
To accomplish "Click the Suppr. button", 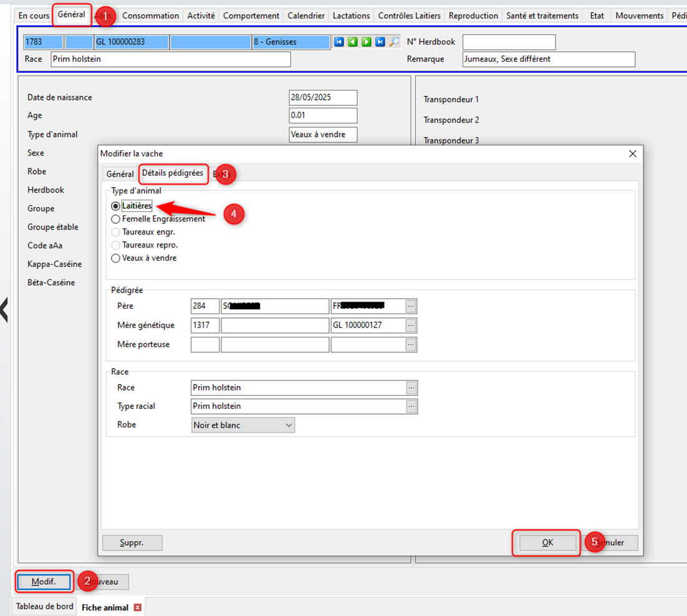I will (132, 543).
